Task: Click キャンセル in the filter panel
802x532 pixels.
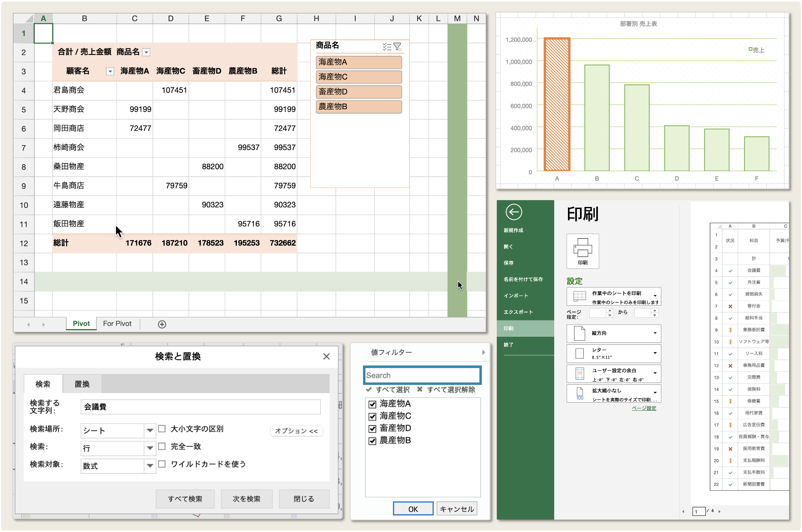Action: 457,509
